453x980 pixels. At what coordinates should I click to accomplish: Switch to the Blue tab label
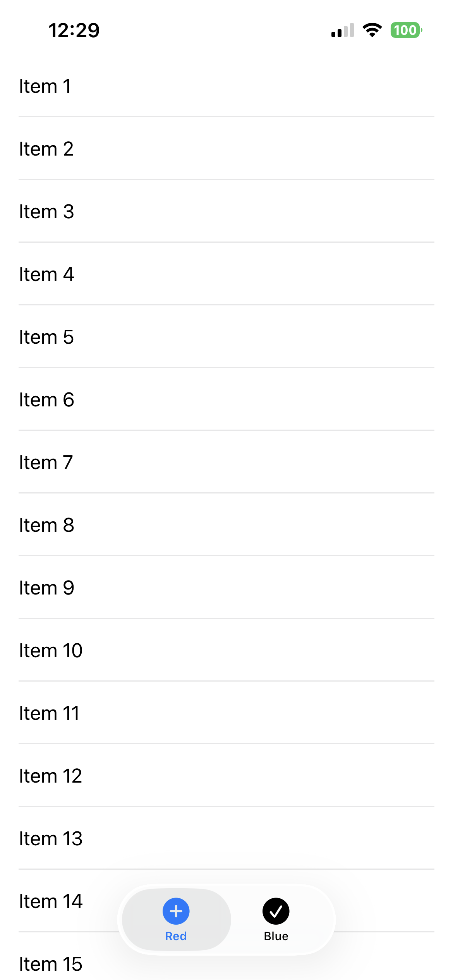coord(276,936)
